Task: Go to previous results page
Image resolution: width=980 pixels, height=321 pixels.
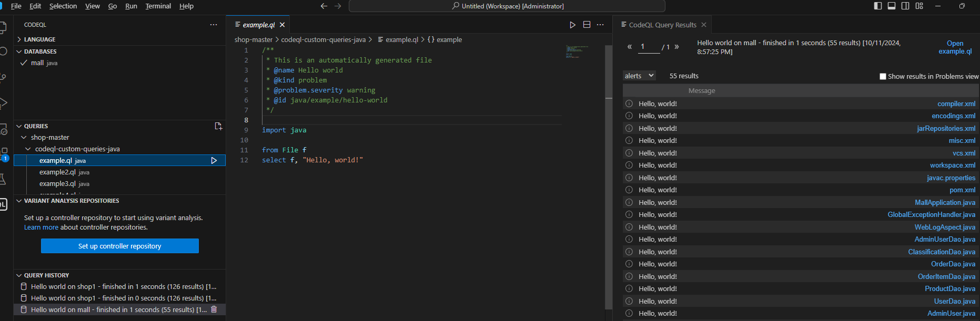Action: coord(630,47)
